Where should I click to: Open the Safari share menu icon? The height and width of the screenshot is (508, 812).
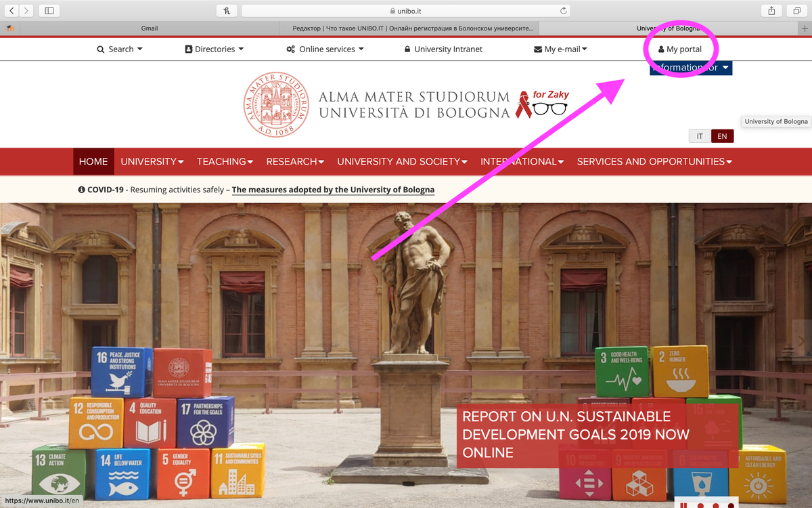[771, 10]
